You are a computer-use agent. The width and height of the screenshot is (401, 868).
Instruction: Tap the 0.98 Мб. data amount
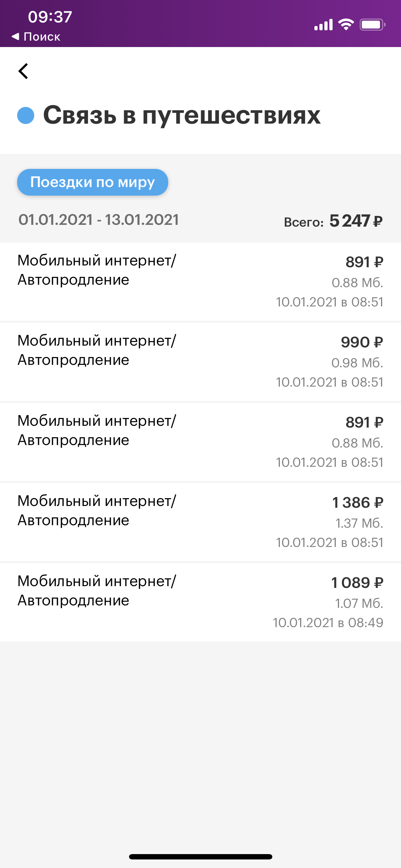(357, 363)
